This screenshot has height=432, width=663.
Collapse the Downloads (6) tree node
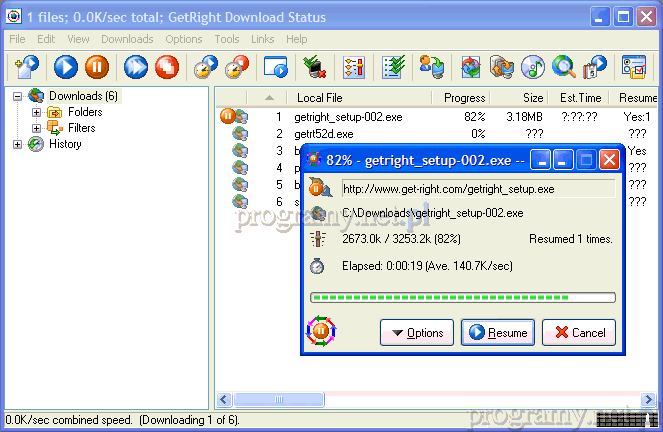point(18,96)
